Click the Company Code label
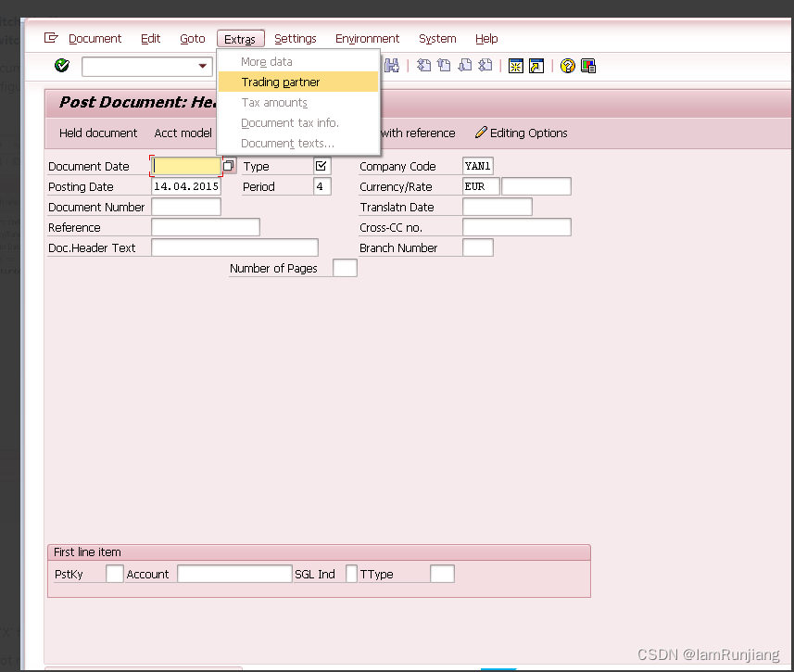This screenshot has width=794, height=672. coord(397,167)
